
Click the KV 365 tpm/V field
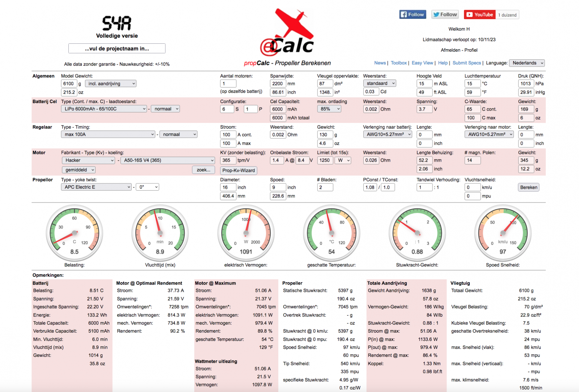click(x=228, y=160)
